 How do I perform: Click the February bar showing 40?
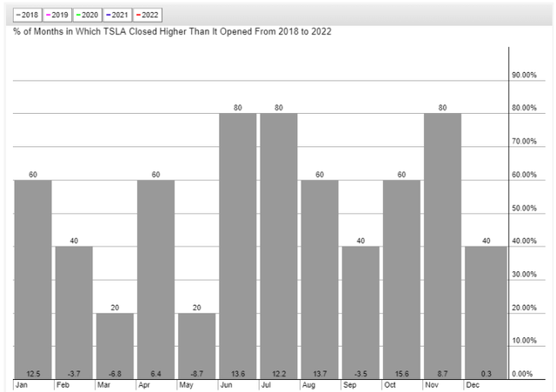74,313
